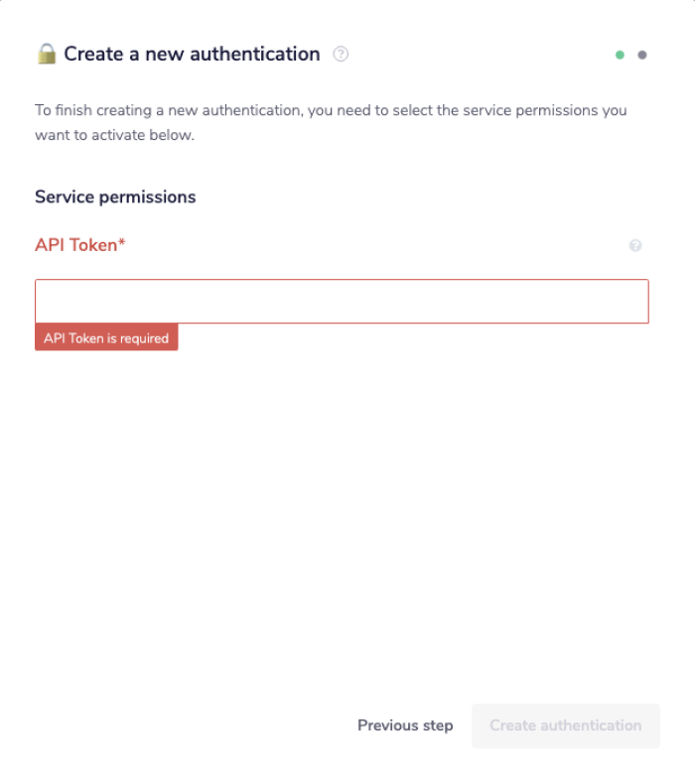Focus the API Token input field

pos(342,302)
